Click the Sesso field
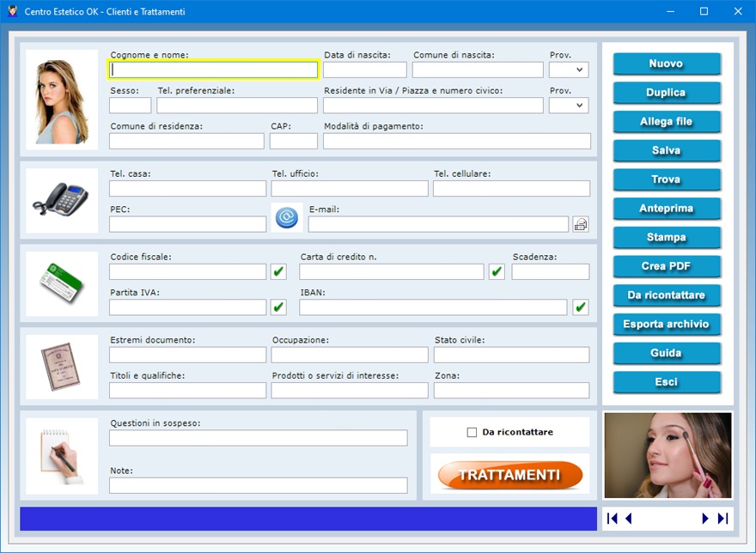 pos(131,106)
